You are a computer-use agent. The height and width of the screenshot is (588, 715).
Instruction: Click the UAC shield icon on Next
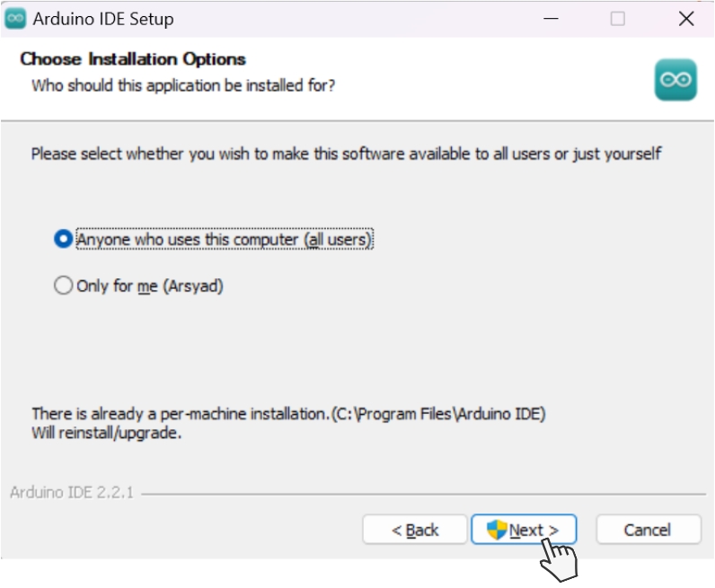click(497, 530)
